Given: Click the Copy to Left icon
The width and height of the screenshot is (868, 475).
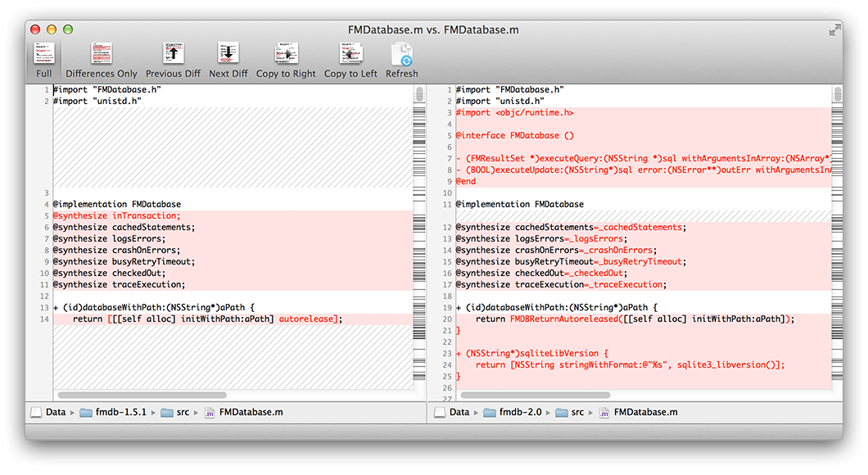Looking at the screenshot, I should point(350,59).
